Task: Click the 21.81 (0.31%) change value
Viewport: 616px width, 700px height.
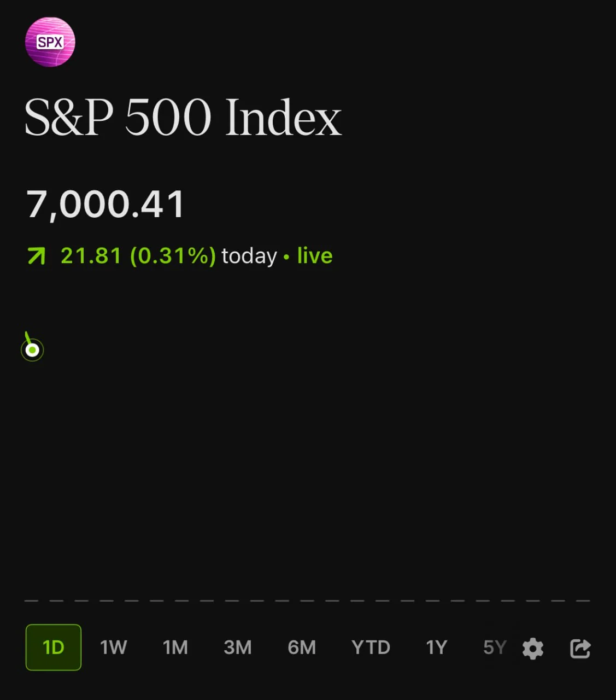Action: 138,255
